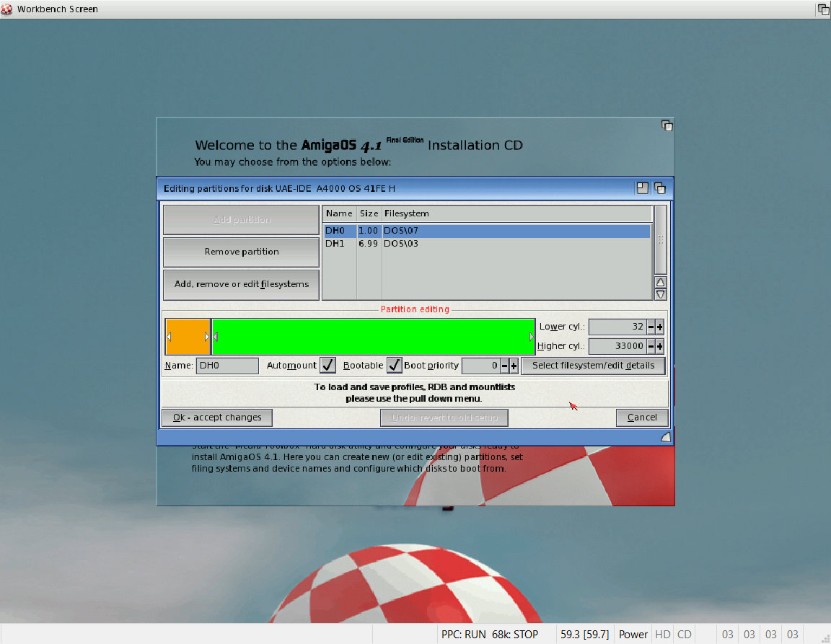This screenshot has height=644, width=831.
Task: Decrease Higher cyl. with minus button
Action: (x=651, y=346)
